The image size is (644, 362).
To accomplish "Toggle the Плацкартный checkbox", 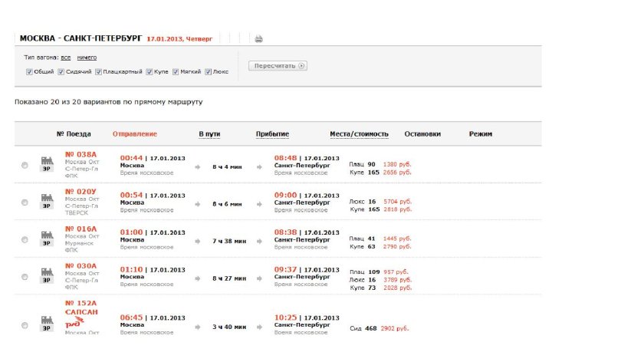I will [x=99, y=72].
